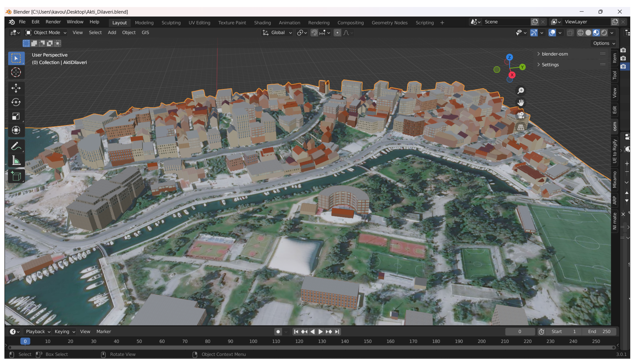Viewport: 634px width, 364px height.
Task: Open Object Mode dropdown
Action: point(46,33)
